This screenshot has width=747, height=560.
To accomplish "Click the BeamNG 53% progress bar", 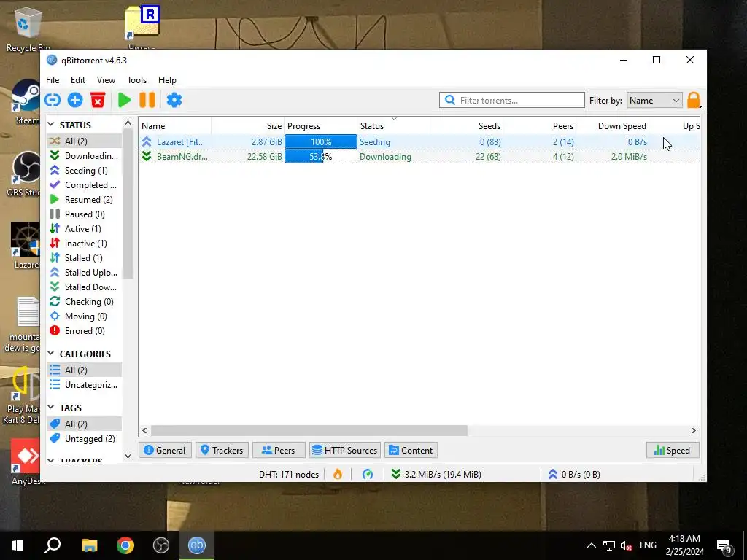I will (x=321, y=156).
